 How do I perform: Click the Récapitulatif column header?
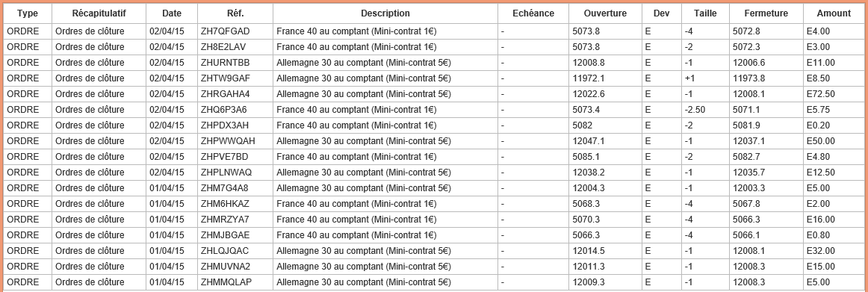[99, 14]
